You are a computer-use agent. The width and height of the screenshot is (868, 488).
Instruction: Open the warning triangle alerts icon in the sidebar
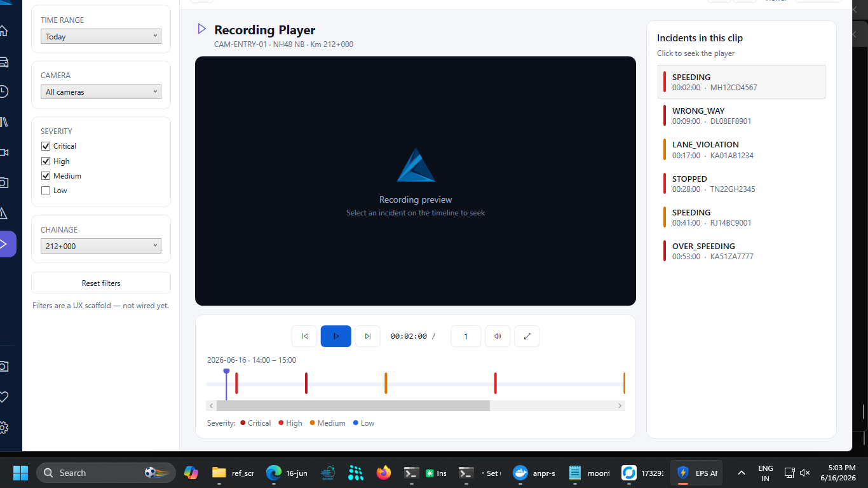click(x=3, y=213)
